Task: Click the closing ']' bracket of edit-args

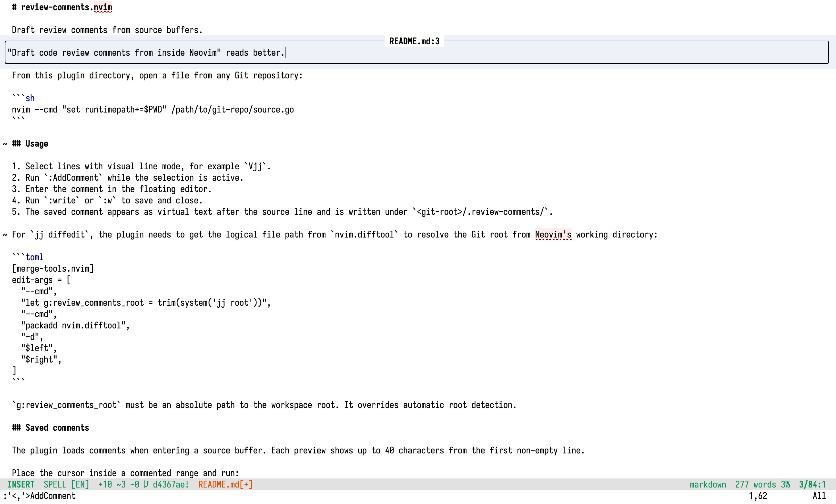Action: click(x=14, y=371)
